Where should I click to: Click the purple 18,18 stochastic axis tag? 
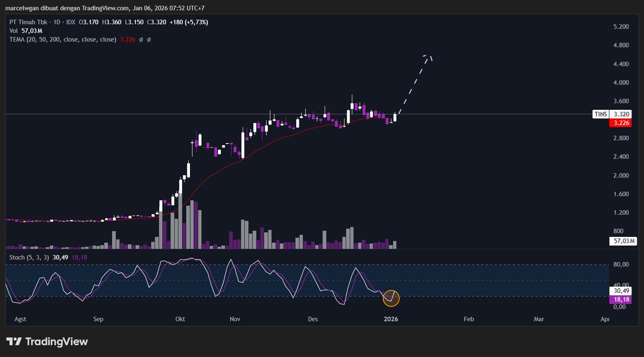point(620,299)
